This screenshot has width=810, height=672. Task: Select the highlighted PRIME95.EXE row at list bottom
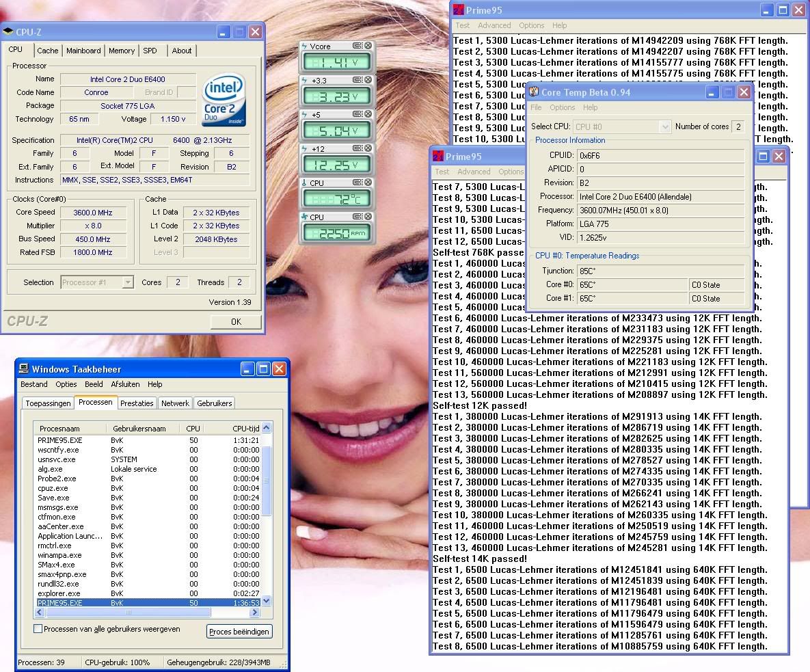(148, 603)
